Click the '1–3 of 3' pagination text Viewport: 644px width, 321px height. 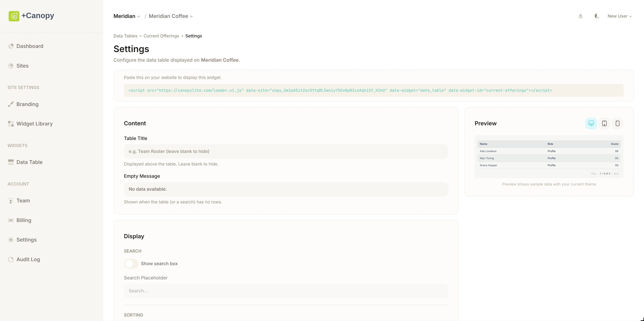point(605,174)
